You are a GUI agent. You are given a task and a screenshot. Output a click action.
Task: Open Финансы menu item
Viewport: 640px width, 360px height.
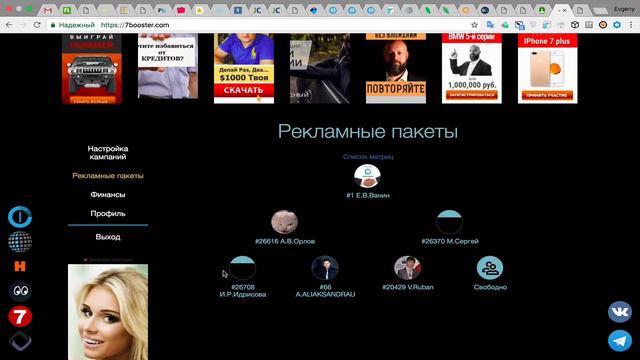click(x=108, y=195)
